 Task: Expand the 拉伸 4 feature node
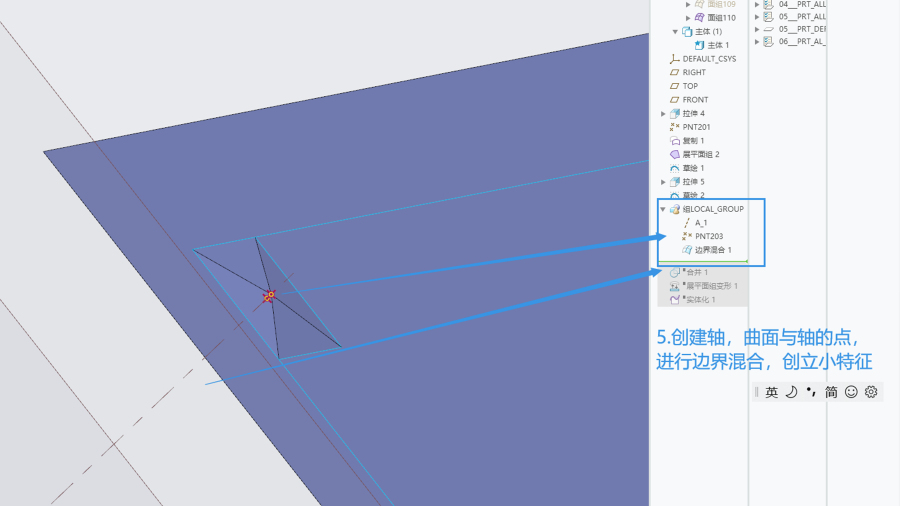663,114
